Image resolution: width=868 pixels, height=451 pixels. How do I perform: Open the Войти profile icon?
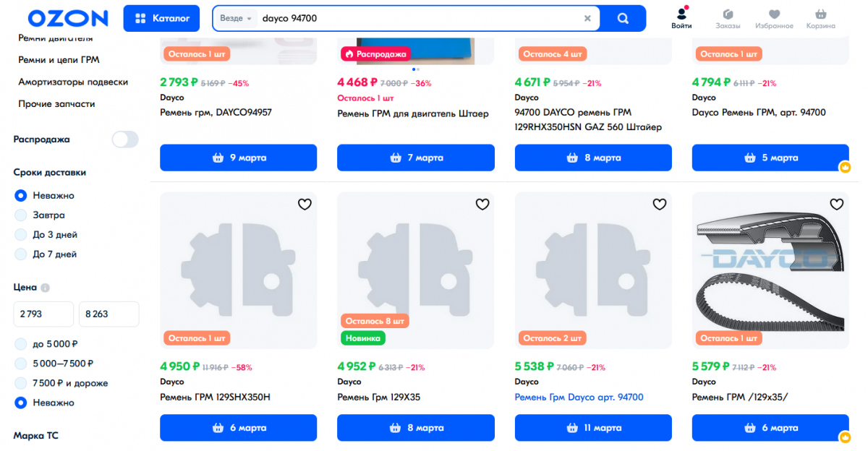click(x=681, y=18)
